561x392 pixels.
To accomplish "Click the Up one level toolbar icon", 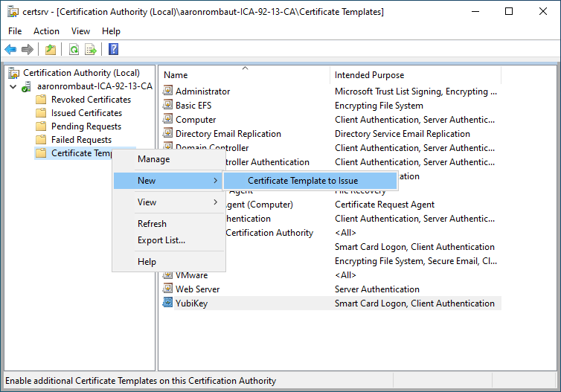I will pos(50,50).
